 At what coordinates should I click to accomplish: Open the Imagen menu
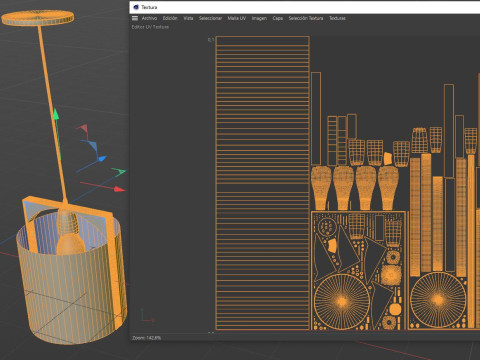pyautogui.click(x=259, y=18)
